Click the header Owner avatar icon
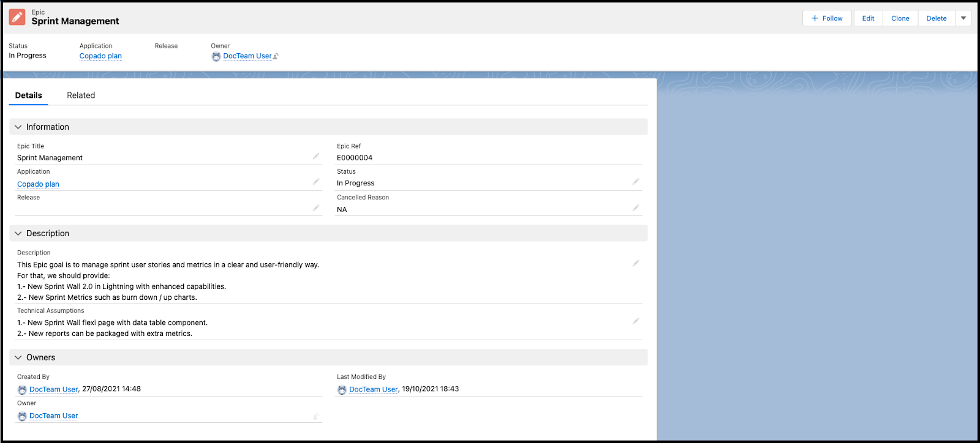This screenshot has height=443, width=980. (x=216, y=56)
